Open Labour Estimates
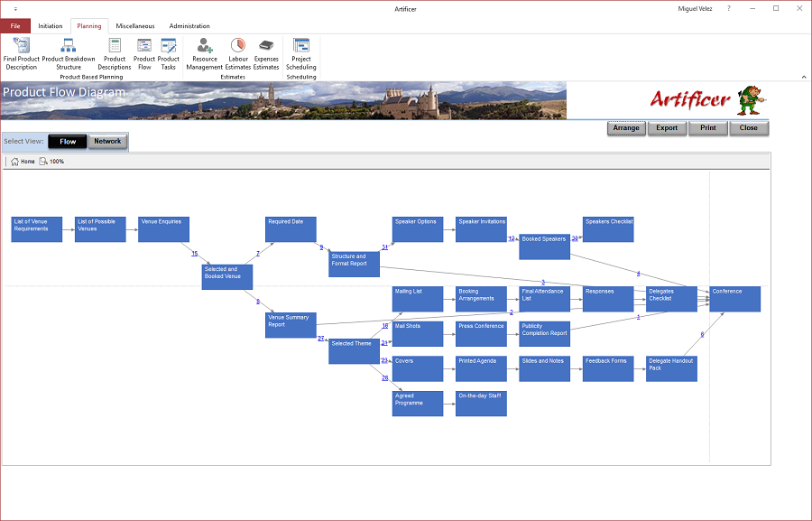The height and width of the screenshot is (521, 812). pos(237,53)
